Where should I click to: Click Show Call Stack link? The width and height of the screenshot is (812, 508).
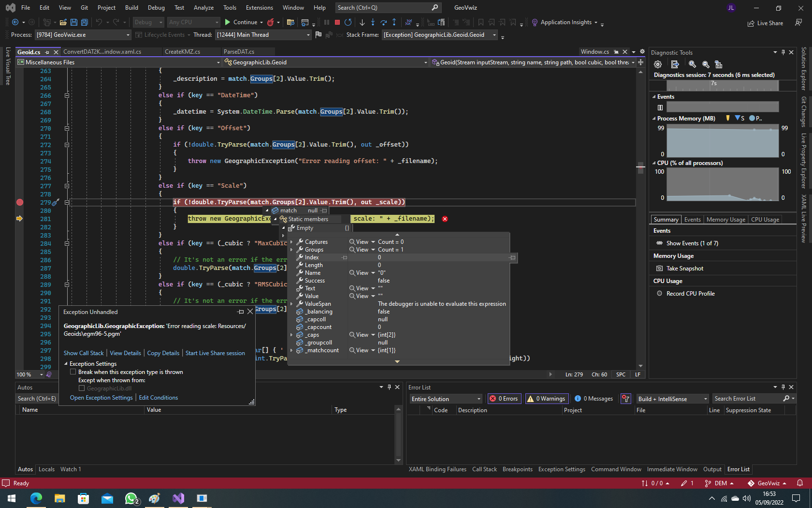click(x=84, y=353)
